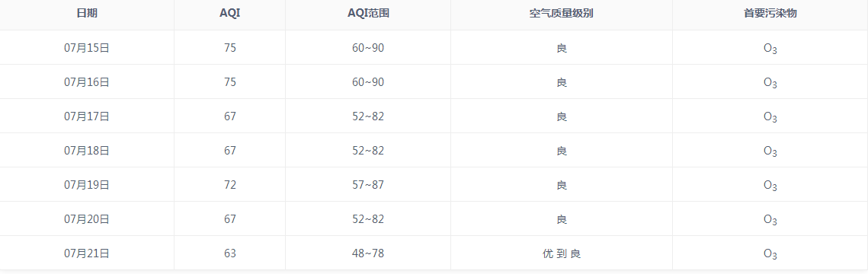Click the 57~87 AQI range cell
The height and width of the screenshot is (274, 868).
(x=368, y=185)
